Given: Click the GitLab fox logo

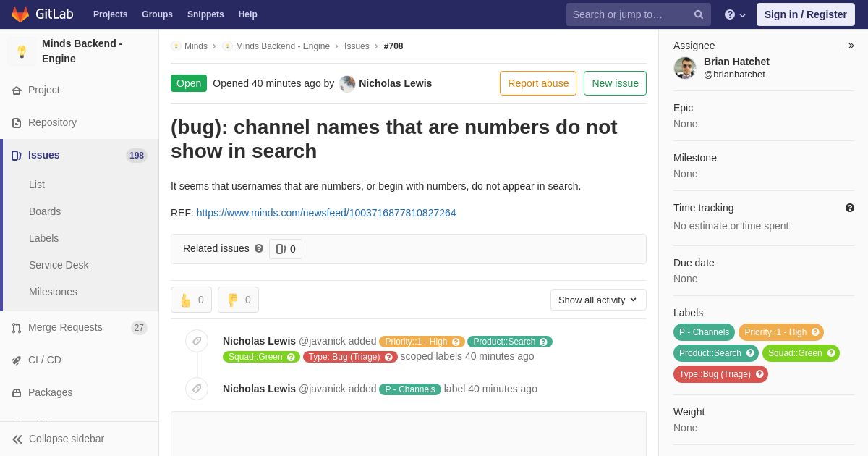Looking at the screenshot, I should (x=20, y=14).
